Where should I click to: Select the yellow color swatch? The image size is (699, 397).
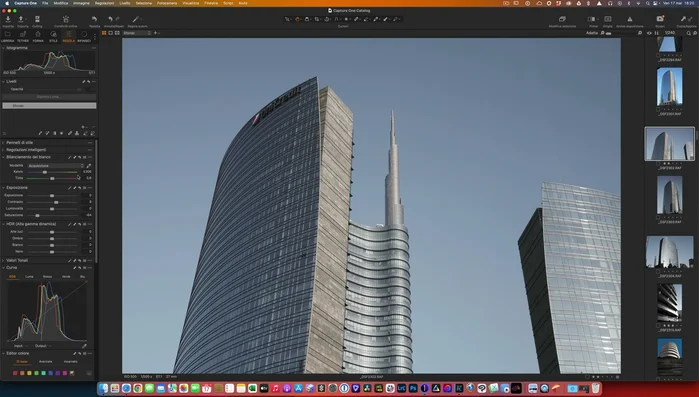point(29,373)
